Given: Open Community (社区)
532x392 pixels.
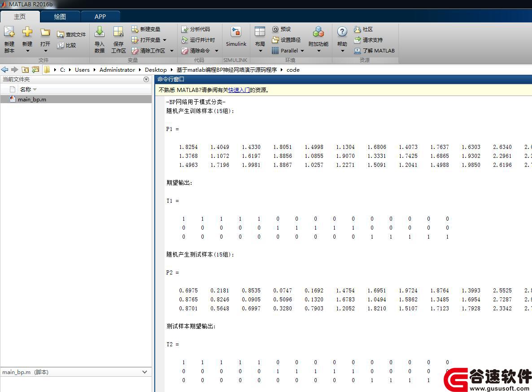Looking at the screenshot, I should pyautogui.click(x=363, y=29).
